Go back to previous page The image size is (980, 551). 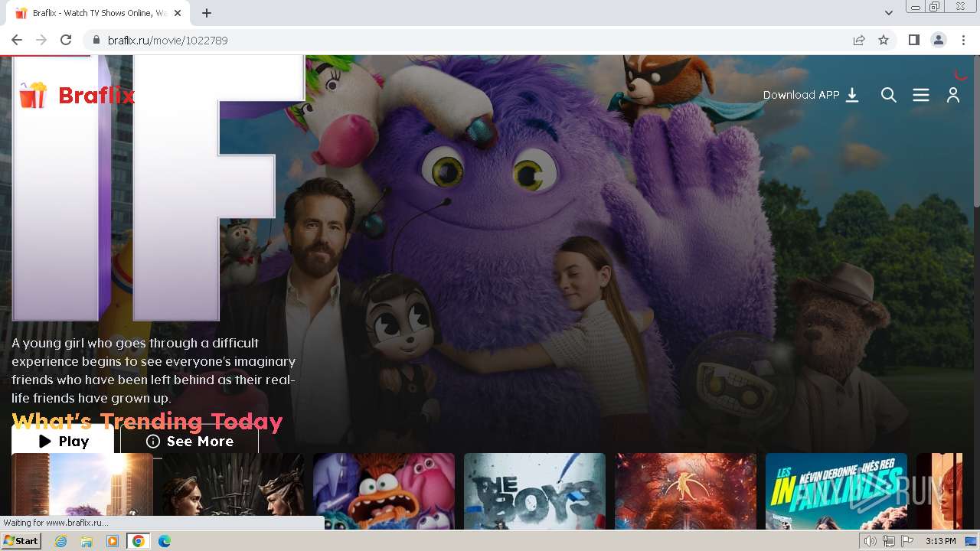17,40
